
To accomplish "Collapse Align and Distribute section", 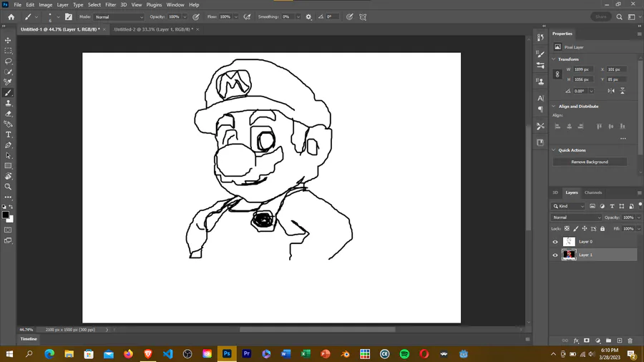I will tap(554, 107).
